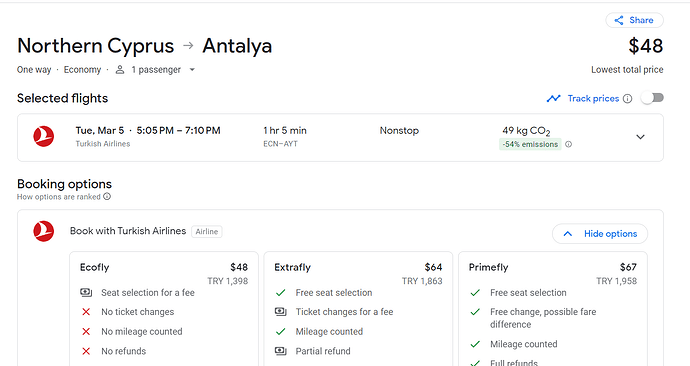The width and height of the screenshot is (690, 366).
Task: Click Primefly Mileage counted checkmark
Action: [x=475, y=344]
